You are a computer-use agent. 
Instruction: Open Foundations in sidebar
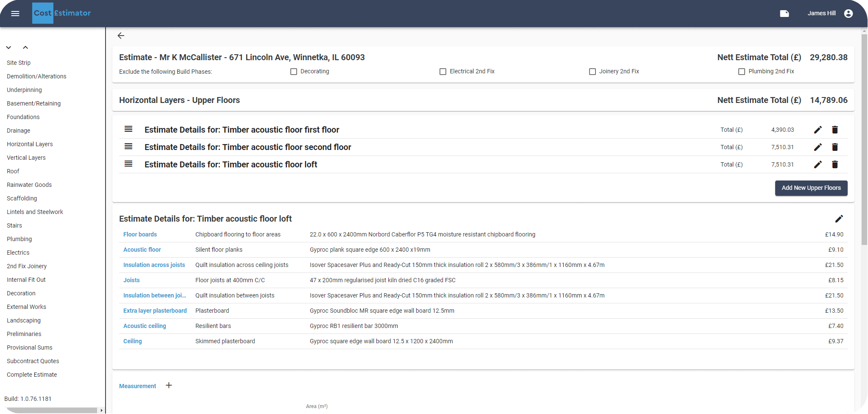click(23, 117)
